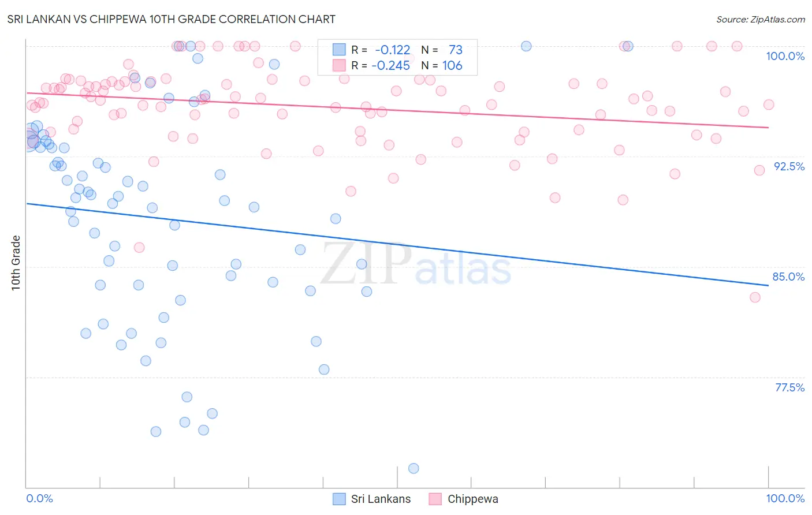This screenshot has width=812, height=515.
Task: Select the Chippewa legend label
Action: click(473, 499)
